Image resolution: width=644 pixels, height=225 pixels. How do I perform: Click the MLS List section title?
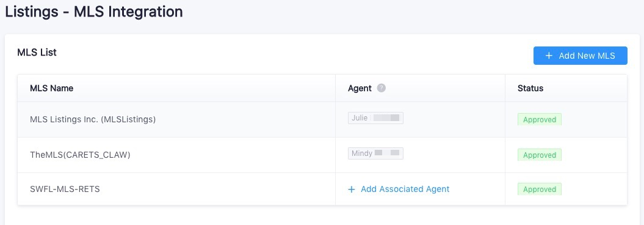pyautogui.click(x=37, y=53)
